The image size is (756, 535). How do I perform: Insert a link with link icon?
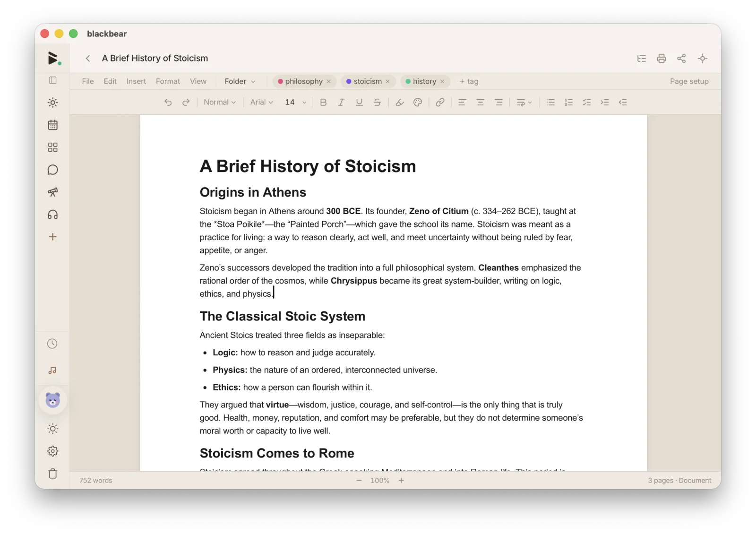click(x=440, y=102)
